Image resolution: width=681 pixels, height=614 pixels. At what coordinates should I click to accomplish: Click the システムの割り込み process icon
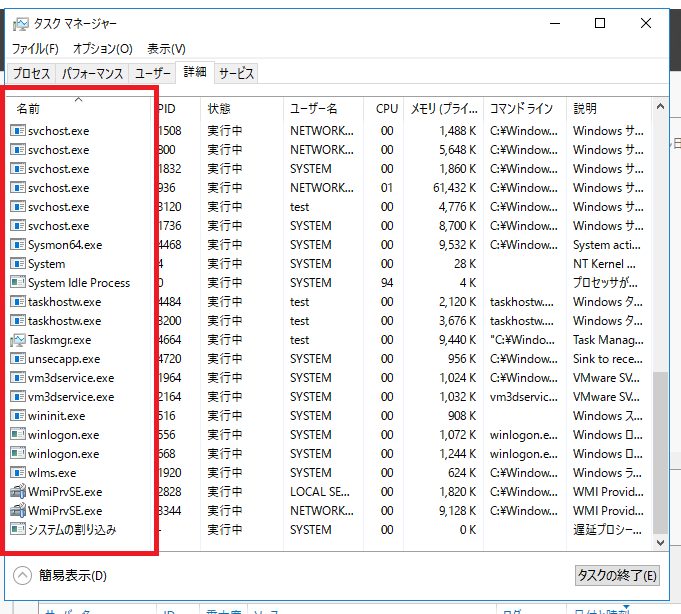click(17, 529)
